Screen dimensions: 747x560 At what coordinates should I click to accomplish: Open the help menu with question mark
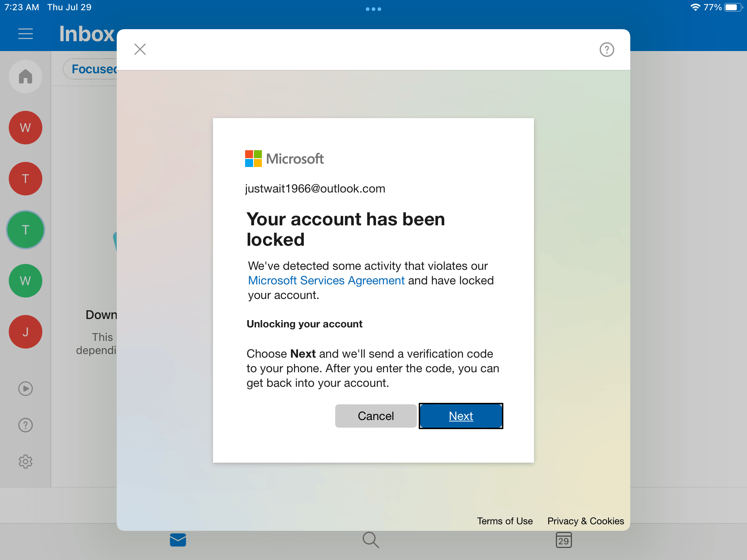[607, 50]
